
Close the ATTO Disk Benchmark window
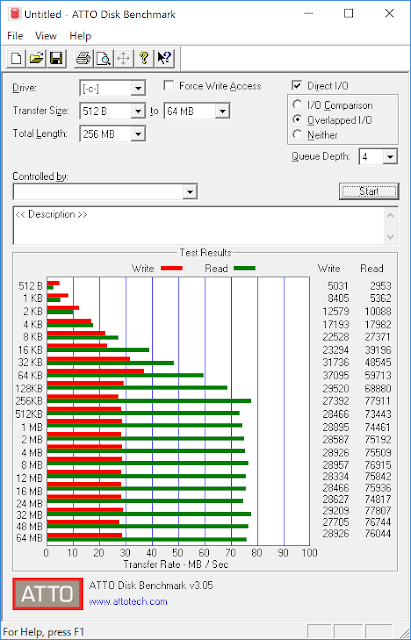pos(389,13)
